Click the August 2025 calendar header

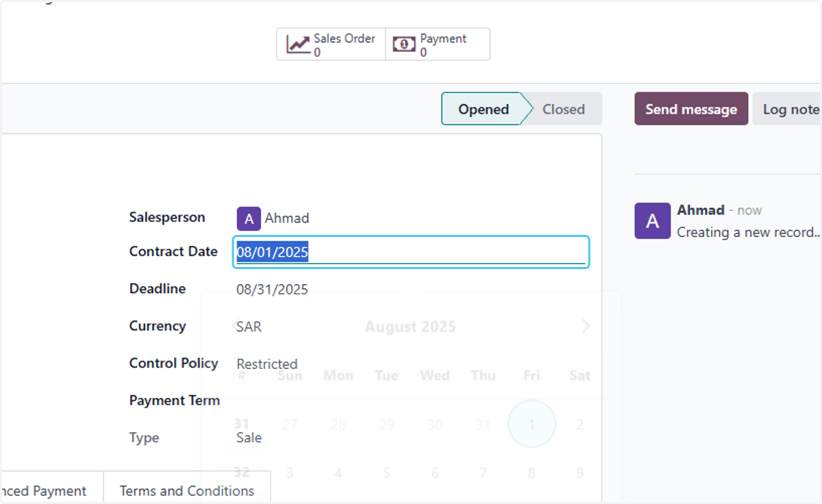(410, 327)
